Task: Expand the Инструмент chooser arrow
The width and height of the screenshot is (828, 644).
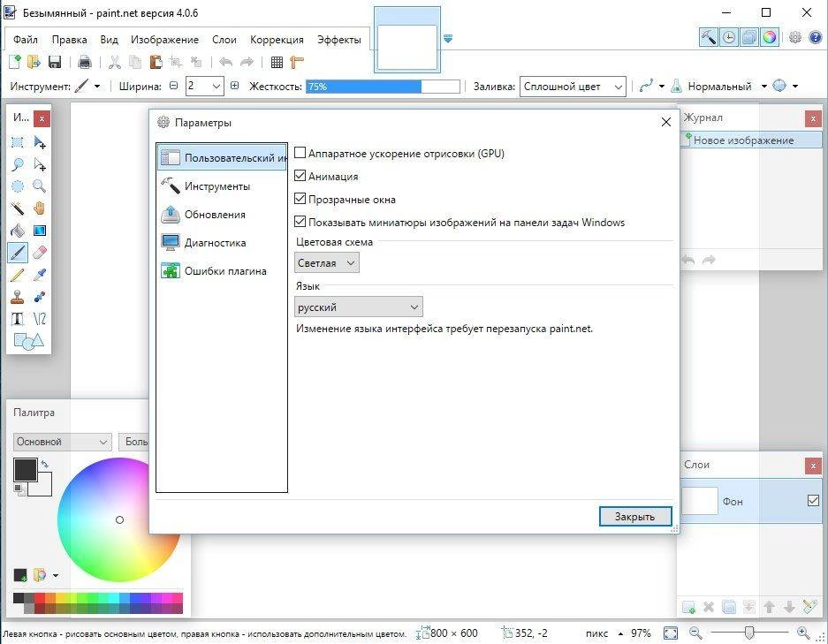Action: click(97, 87)
